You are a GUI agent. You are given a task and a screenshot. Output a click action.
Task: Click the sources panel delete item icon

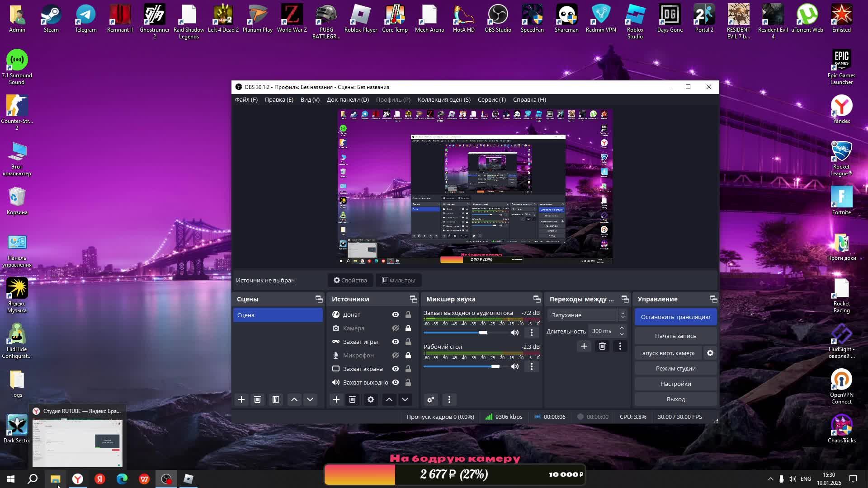point(352,399)
